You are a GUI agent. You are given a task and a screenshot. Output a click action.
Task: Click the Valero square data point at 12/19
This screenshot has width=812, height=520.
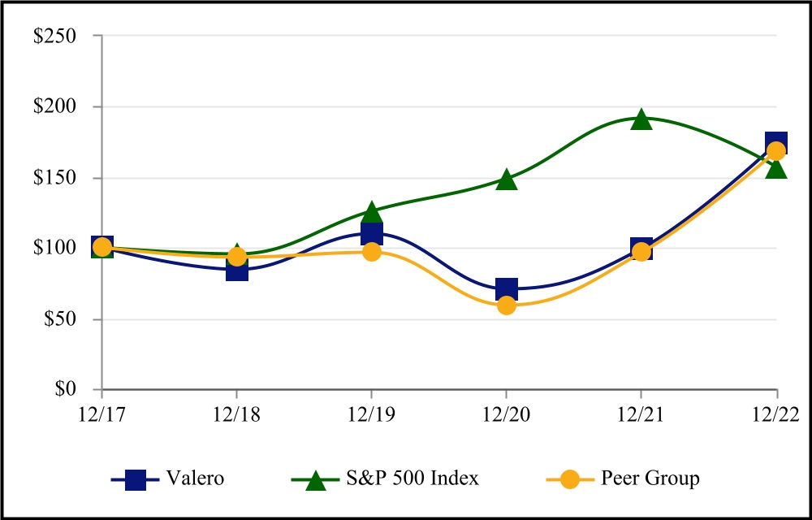(372, 235)
